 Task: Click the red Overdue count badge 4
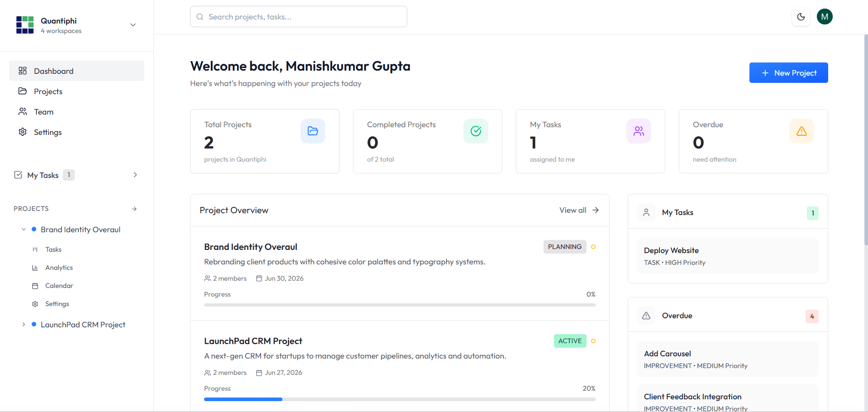tap(812, 316)
